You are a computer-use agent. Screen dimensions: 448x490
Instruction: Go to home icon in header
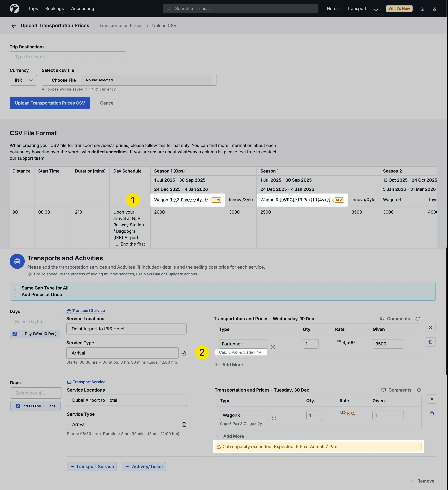(422, 9)
